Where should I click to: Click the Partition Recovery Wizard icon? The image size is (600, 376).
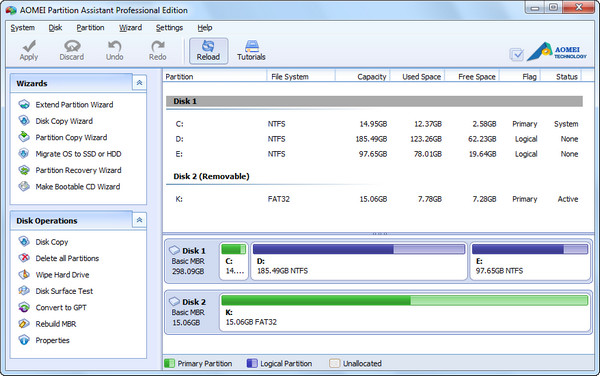point(24,170)
